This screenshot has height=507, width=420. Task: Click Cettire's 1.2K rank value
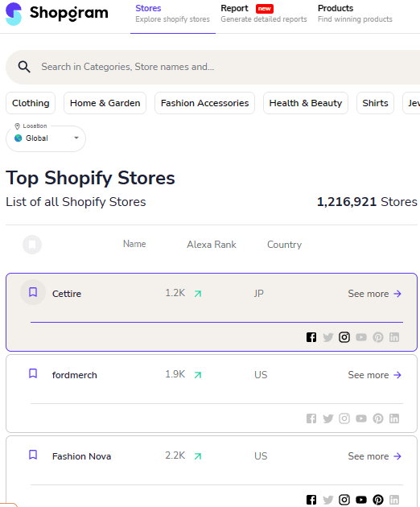(175, 293)
